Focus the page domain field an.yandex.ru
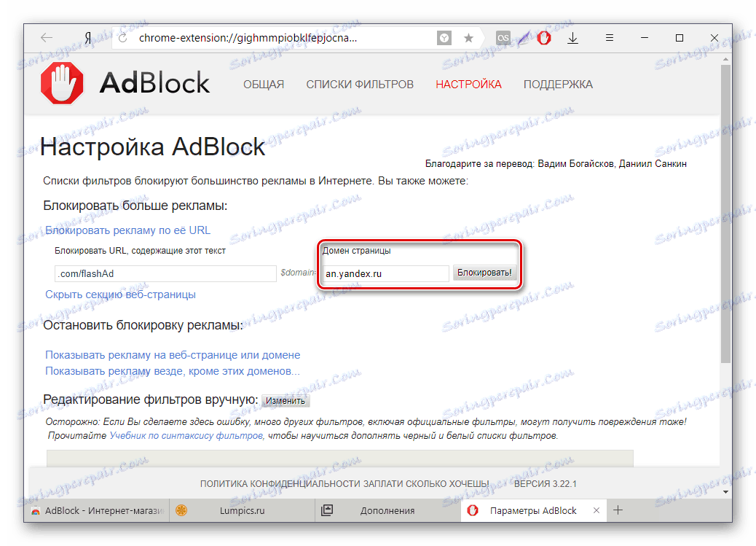756x546 pixels. coord(386,273)
